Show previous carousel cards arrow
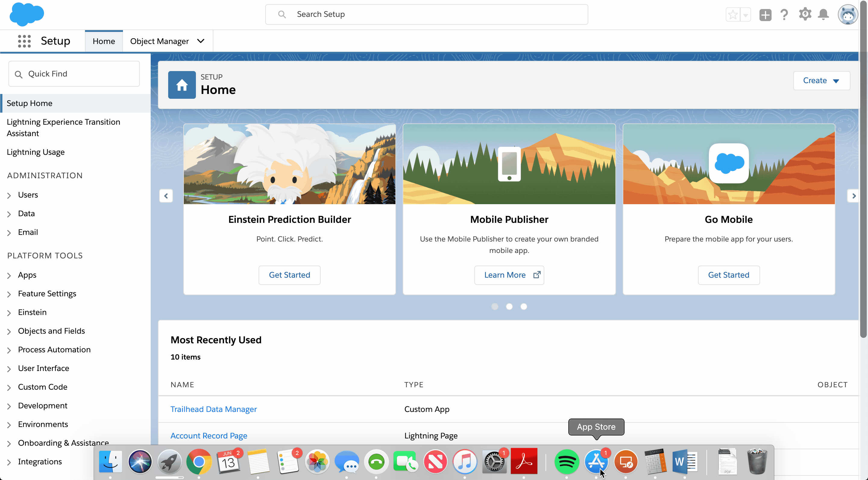Viewport: 868px width, 480px height. point(166,196)
